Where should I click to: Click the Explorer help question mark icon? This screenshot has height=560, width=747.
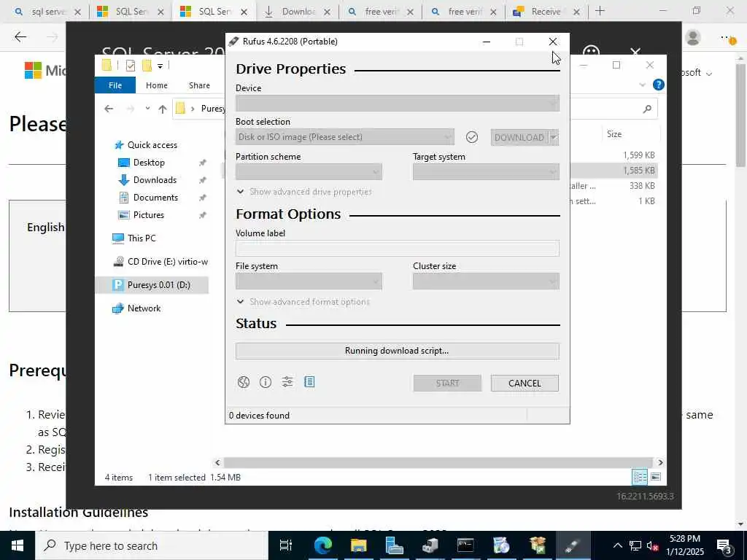[659, 85]
